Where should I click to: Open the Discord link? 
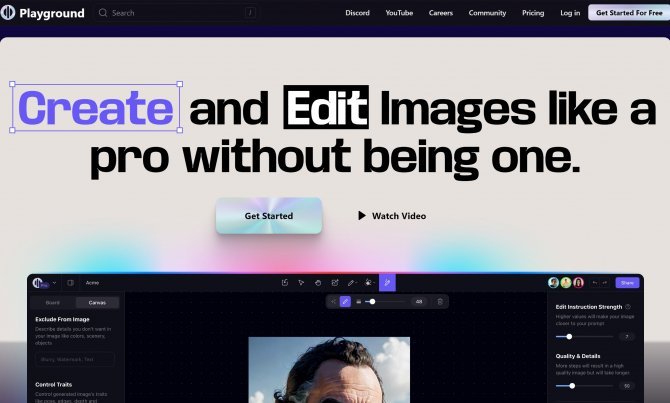[357, 13]
